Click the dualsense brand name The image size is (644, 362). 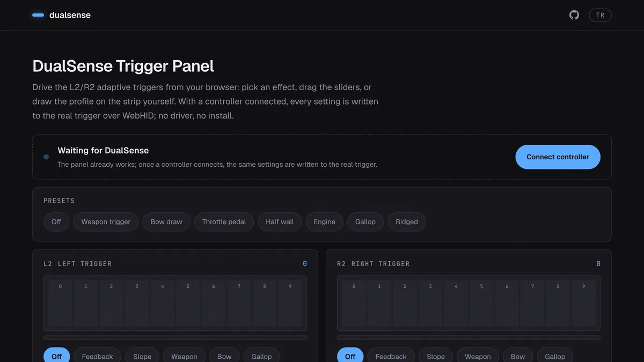pyautogui.click(x=70, y=15)
